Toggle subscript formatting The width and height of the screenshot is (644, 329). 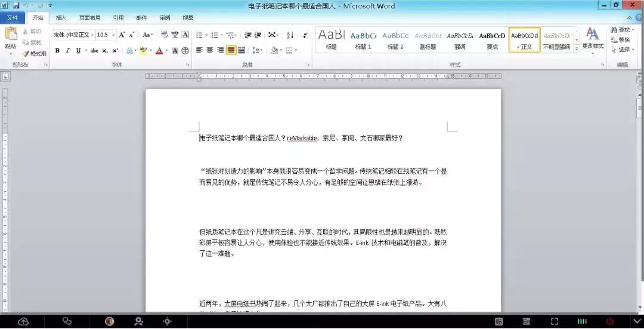tap(105, 51)
